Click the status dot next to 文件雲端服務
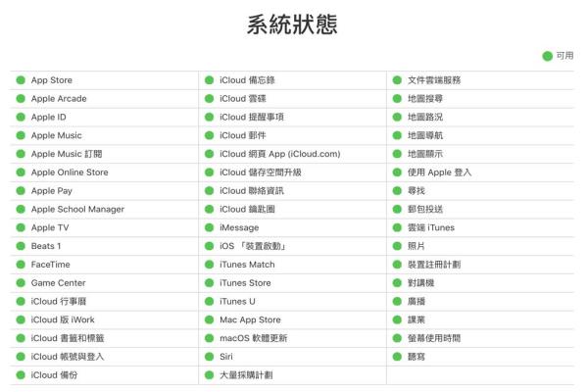Screen dimensions: 588x392 (x=397, y=80)
